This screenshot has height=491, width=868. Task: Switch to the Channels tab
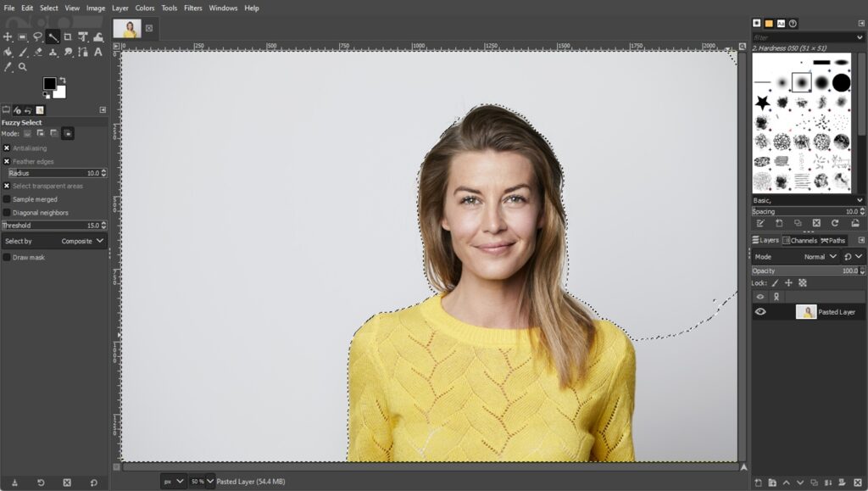click(799, 241)
